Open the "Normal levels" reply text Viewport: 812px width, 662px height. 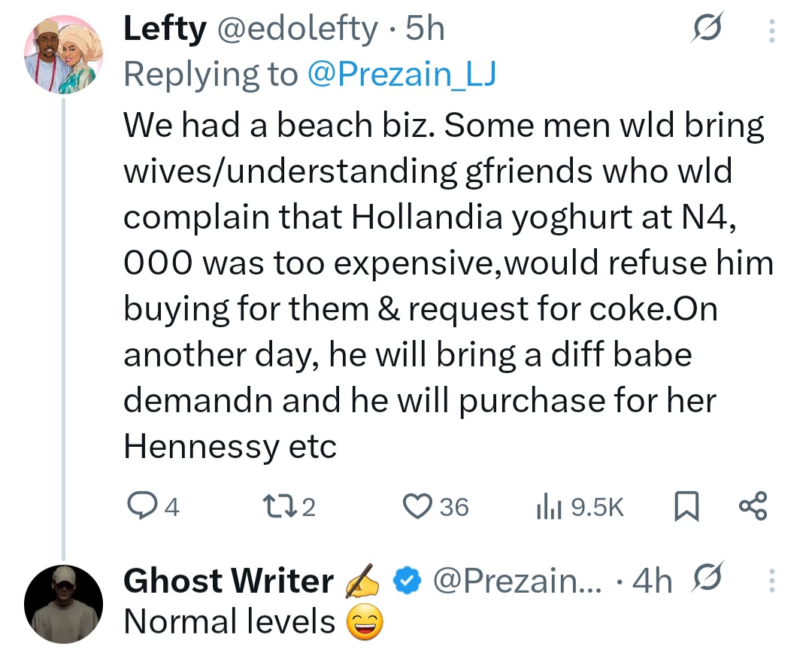[x=229, y=622]
